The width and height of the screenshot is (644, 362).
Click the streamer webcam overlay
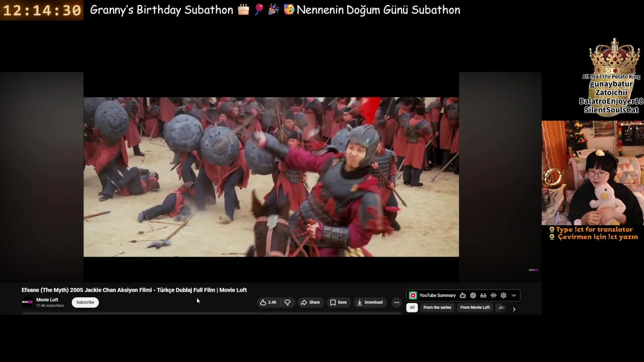pyautogui.click(x=593, y=172)
